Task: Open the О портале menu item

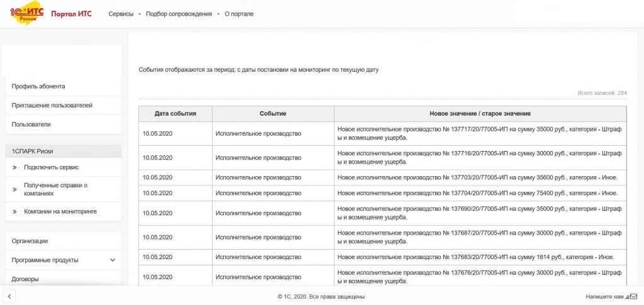Action: 239,14
